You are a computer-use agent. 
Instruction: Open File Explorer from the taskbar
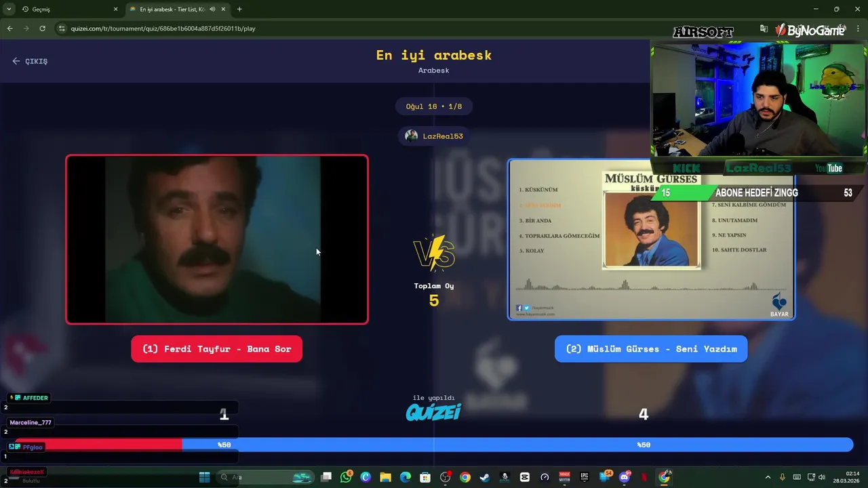pos(385,477)
